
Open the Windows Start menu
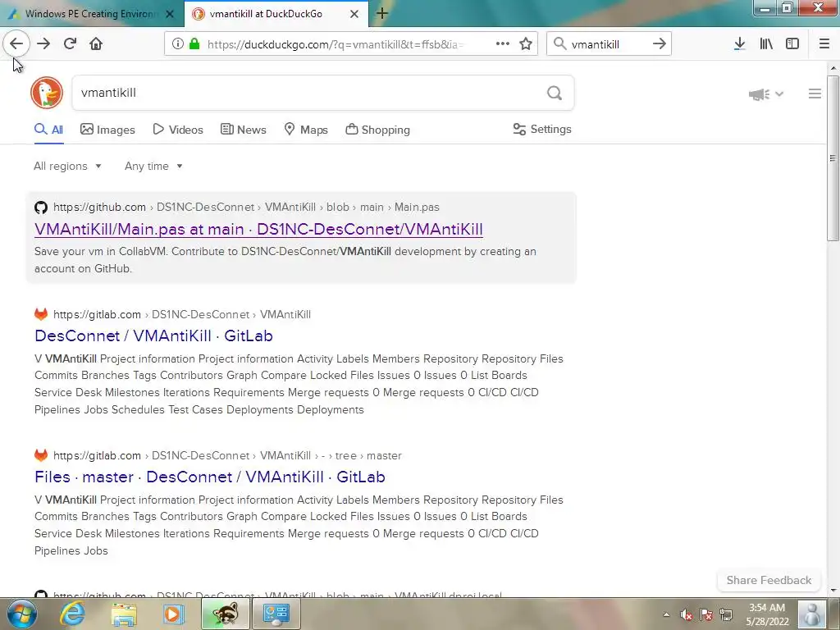coord(21,614)
